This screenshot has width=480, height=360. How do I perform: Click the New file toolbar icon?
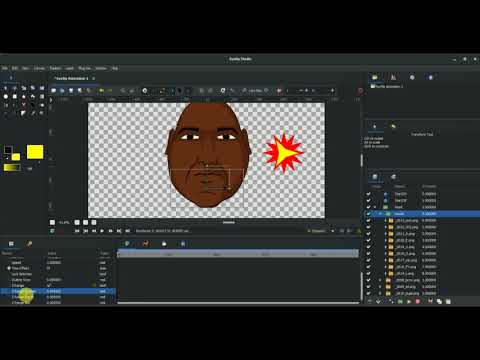54,90
